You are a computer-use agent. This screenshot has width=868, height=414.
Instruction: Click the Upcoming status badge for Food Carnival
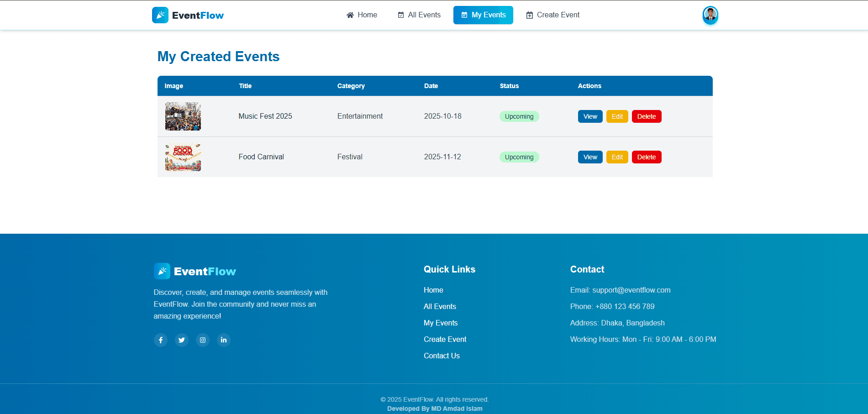click(x=519, y=157)
